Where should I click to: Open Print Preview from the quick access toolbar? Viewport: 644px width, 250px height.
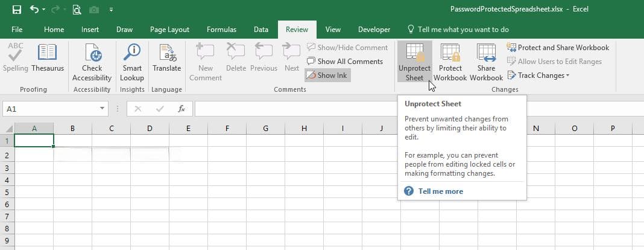point(77,10)
